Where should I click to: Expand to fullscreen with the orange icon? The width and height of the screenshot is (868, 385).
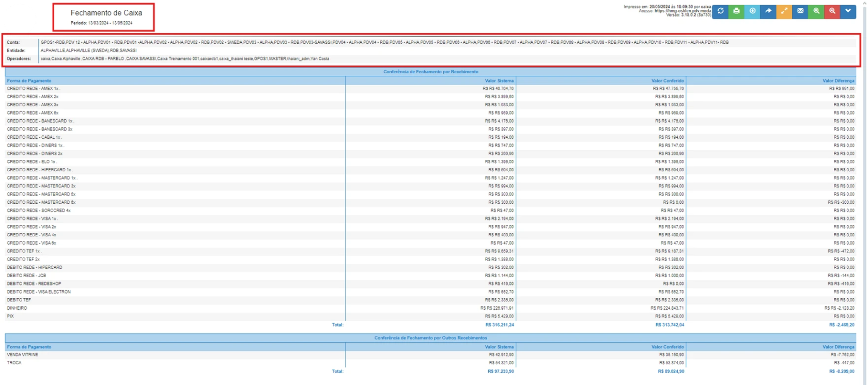(784, 11)
